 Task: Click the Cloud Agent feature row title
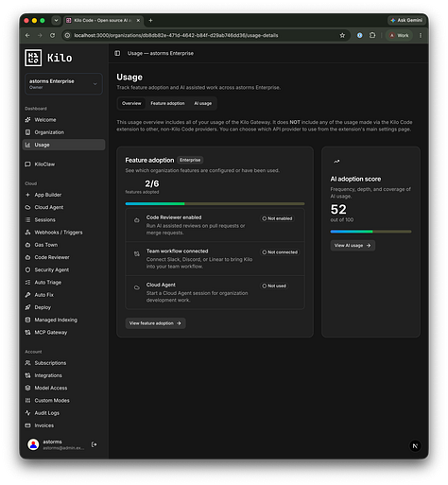tap(161, 285)
